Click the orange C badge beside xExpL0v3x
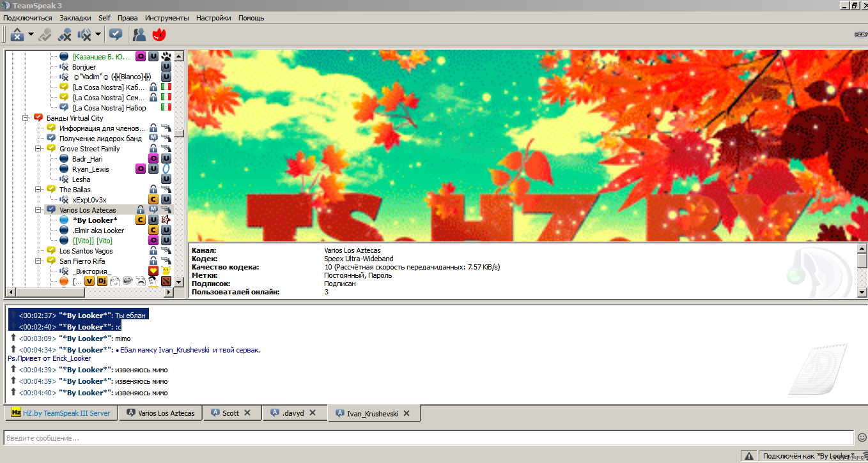Image resolution: width=868 pixels, height=463 pixels. [x=153, y=200]
